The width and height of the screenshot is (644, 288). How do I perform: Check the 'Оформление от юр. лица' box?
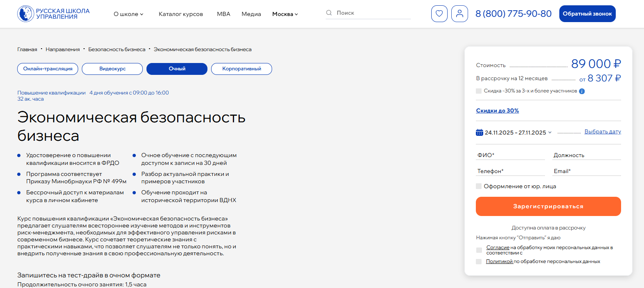pyautogui.click(x=479, y=186)
